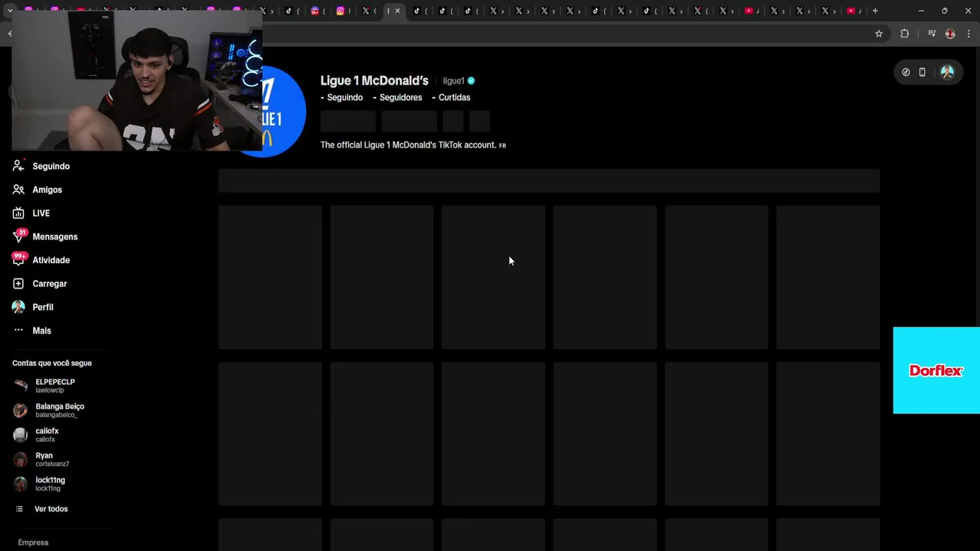The image size is (980, 551).
Task: Open the Dorflex advertisement
Action: 936,370
